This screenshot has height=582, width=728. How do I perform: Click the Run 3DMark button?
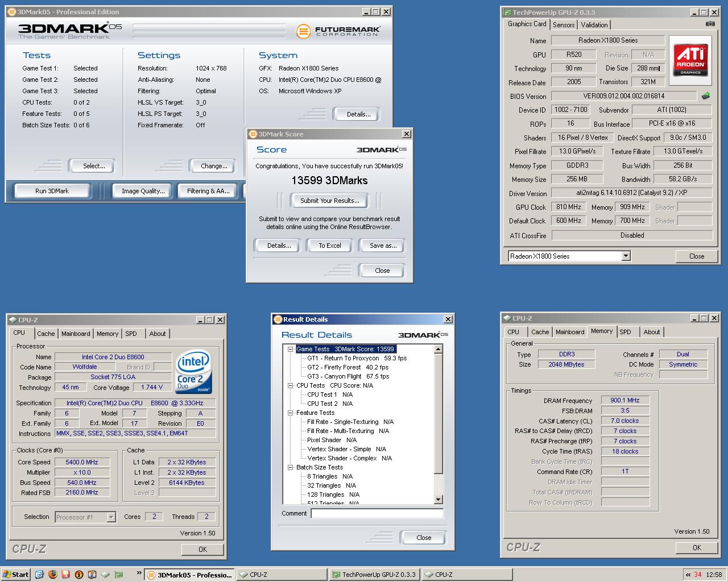point(52,191)
